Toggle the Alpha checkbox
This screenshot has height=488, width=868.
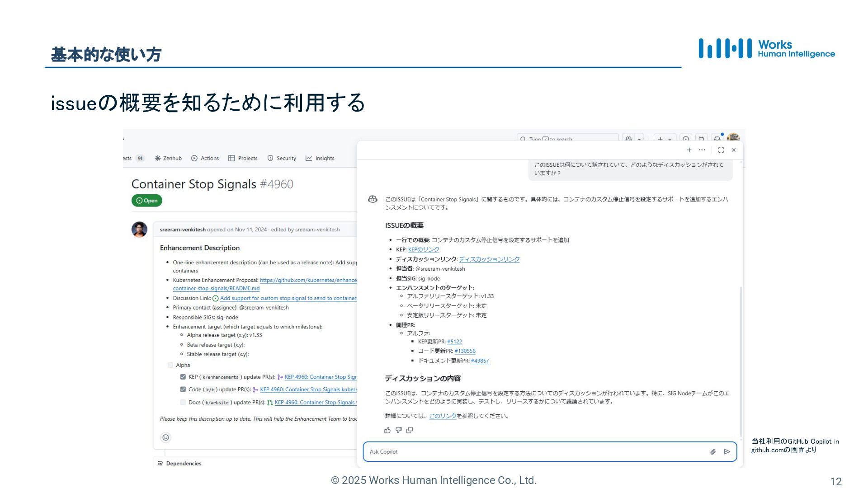[170, 365]
